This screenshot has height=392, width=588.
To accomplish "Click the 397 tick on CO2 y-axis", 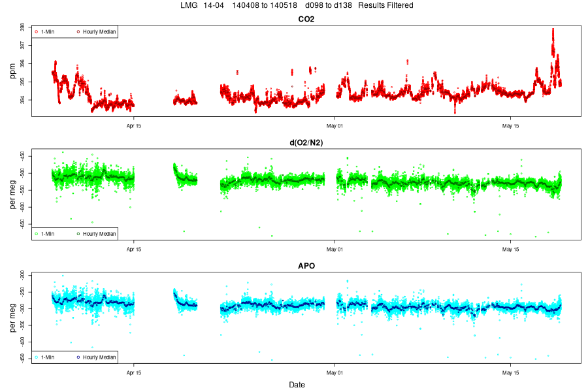I will [x=22, y=45].
